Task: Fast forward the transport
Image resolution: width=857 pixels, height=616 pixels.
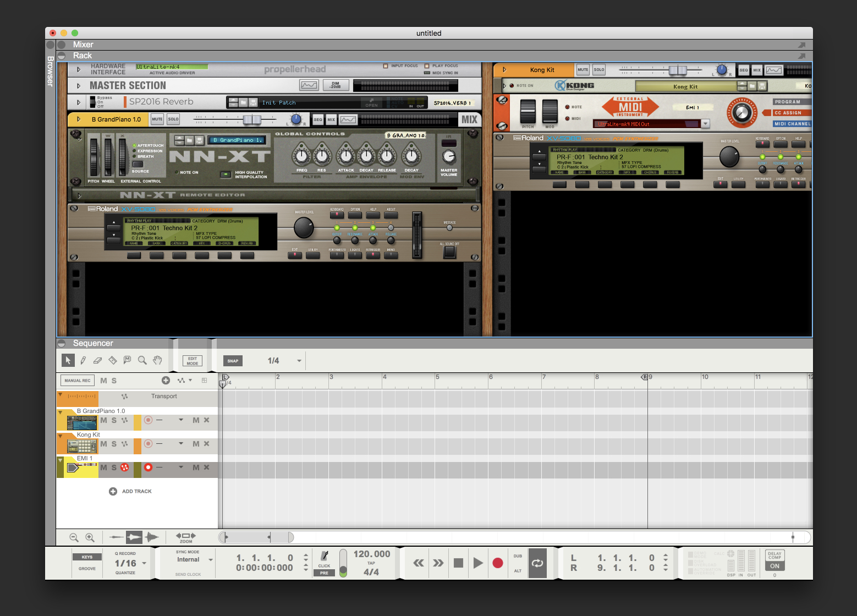Action: point(438,563)
